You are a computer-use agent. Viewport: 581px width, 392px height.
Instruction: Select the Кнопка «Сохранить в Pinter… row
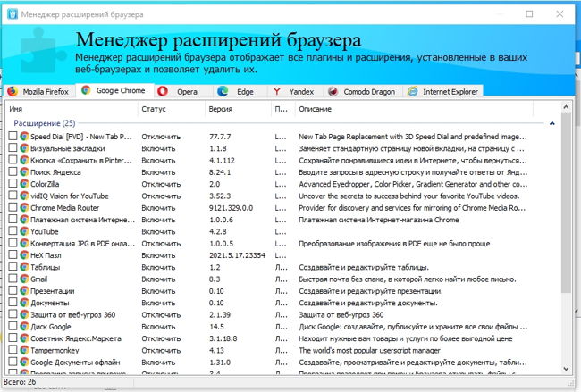266,160
